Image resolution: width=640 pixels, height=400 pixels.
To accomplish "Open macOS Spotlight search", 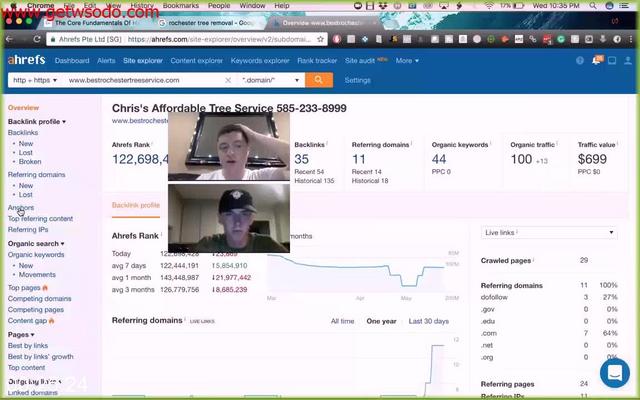I will 593,6.
